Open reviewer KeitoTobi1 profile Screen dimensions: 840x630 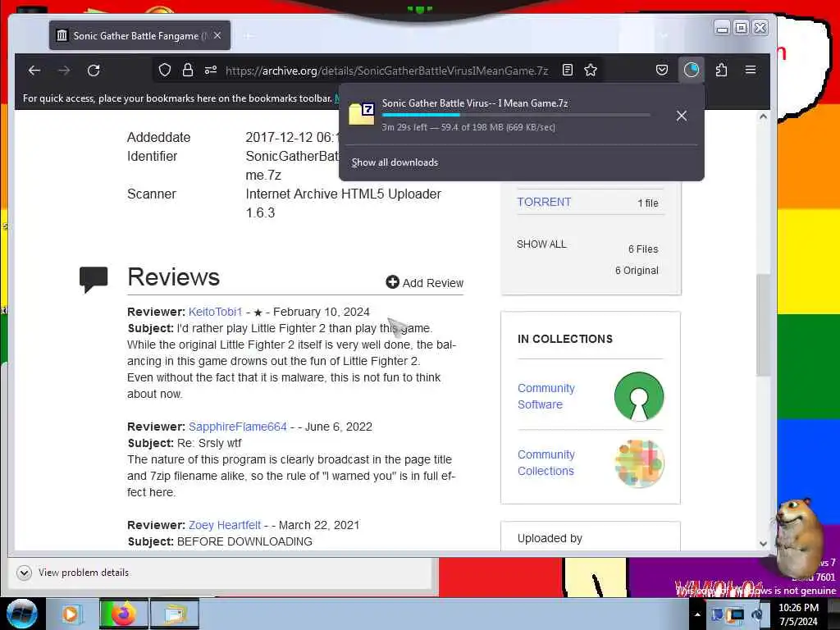pos(216,312)
